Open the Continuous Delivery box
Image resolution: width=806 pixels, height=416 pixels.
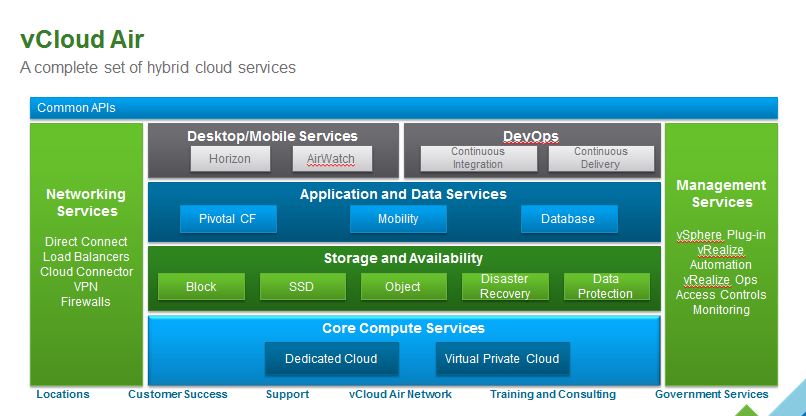601,158
